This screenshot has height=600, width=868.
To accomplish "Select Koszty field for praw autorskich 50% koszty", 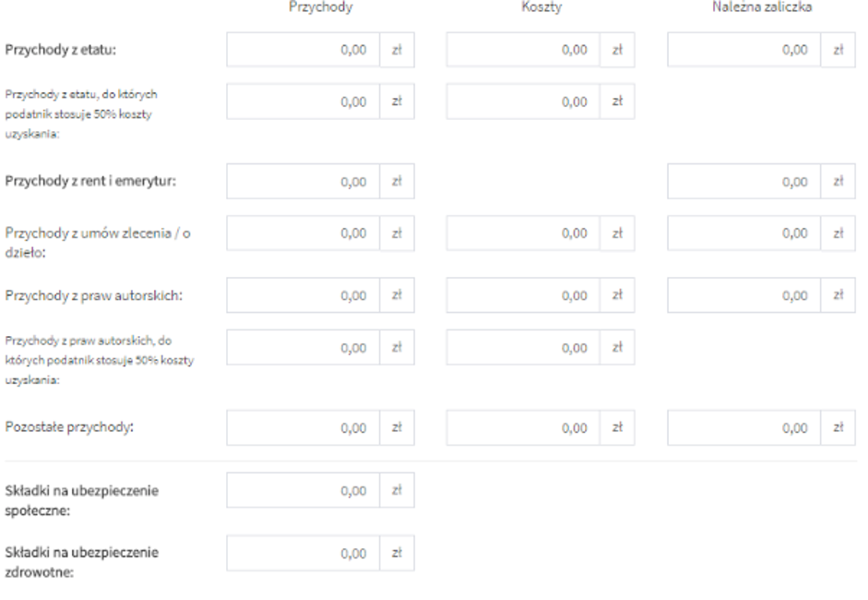I will pyautogui.click(x=523, y=347).
